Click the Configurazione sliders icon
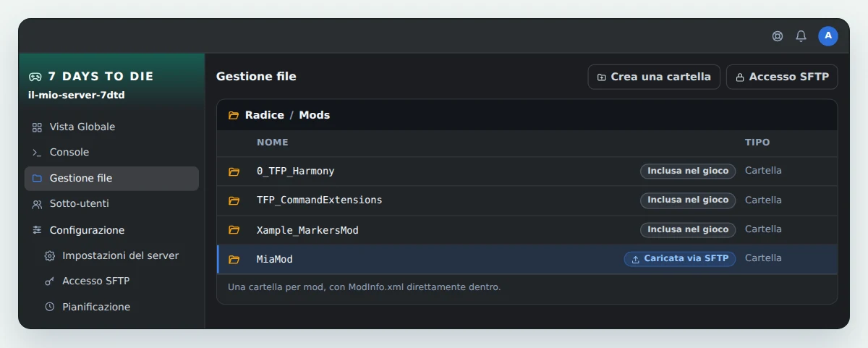868x348 pixels. click(x=37, y=230)
